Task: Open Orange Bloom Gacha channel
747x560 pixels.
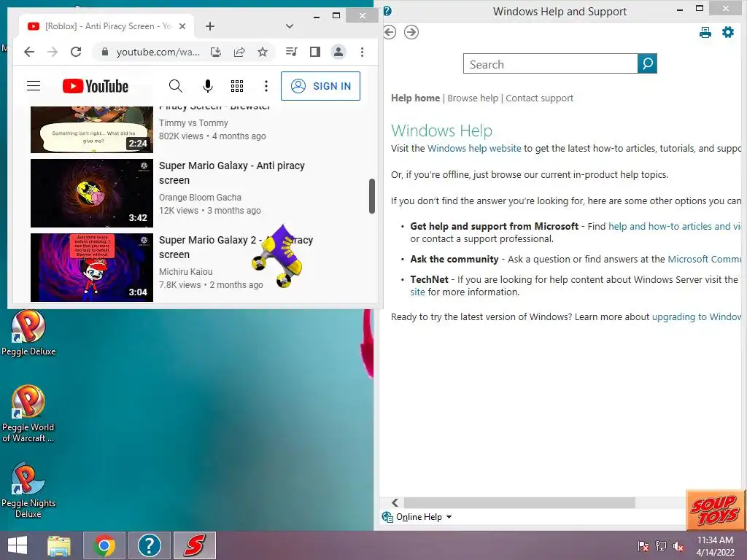Action: click(200, 197)
